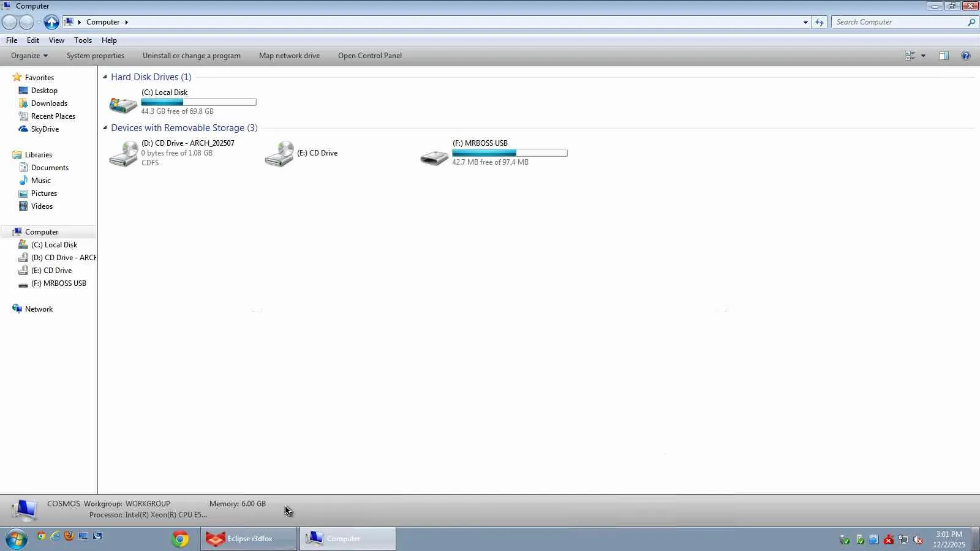Viewport: 980px width, 551px height.
Task: Select Videos library
Action: point(42,206)
